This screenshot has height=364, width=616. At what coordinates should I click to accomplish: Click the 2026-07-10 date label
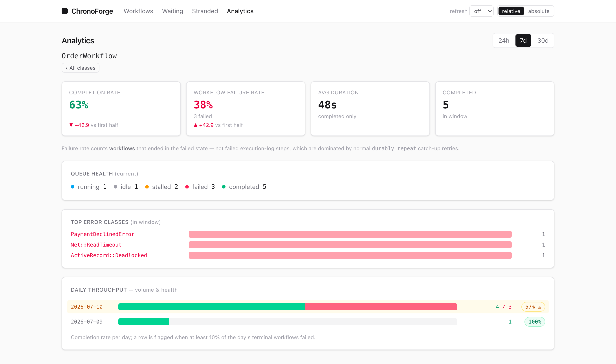[87, 307]
